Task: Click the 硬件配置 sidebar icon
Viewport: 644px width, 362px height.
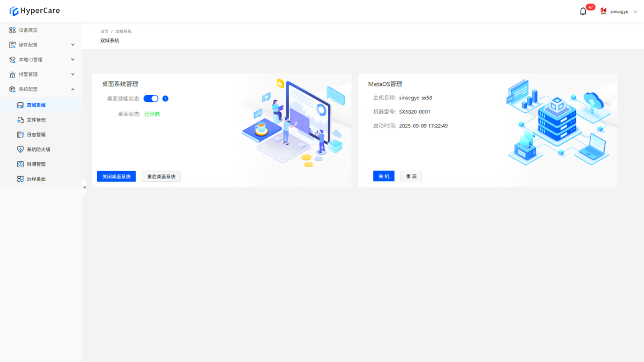Action: click(12, 45)
